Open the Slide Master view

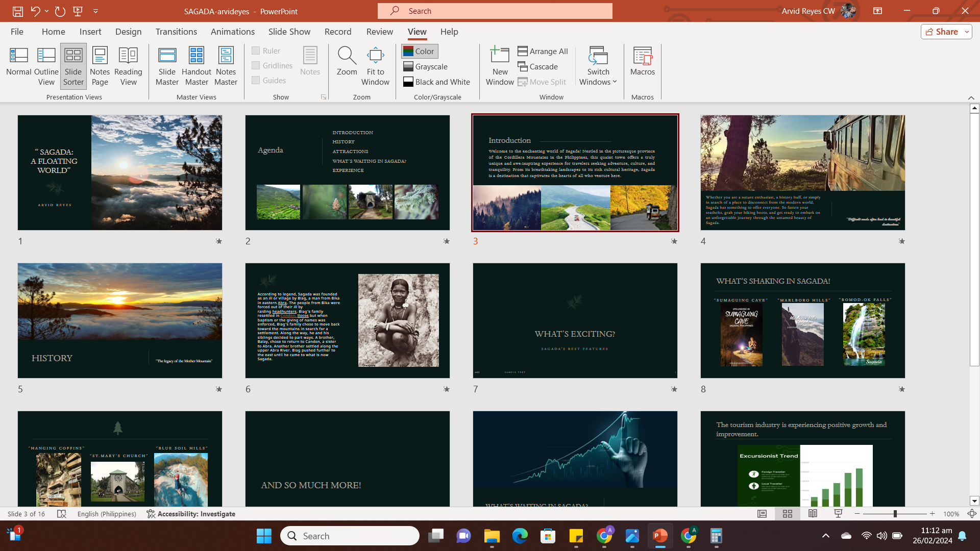point(167,66)
